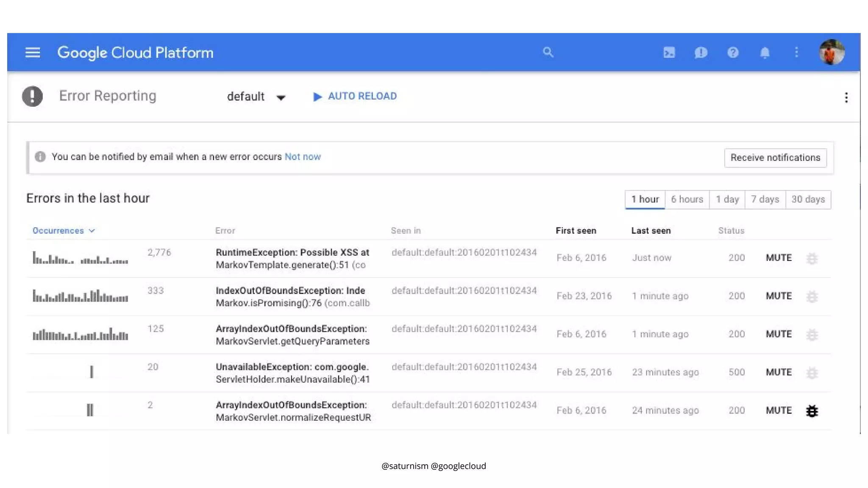Screen dimensions: 868x488
Task: Click bug icon for UnavailableException row
Action: click(812, 373)
